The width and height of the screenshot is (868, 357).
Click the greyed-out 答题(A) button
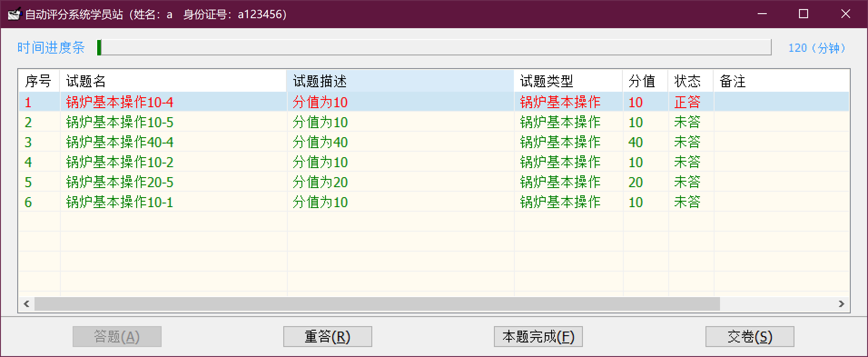click(117, 337)
